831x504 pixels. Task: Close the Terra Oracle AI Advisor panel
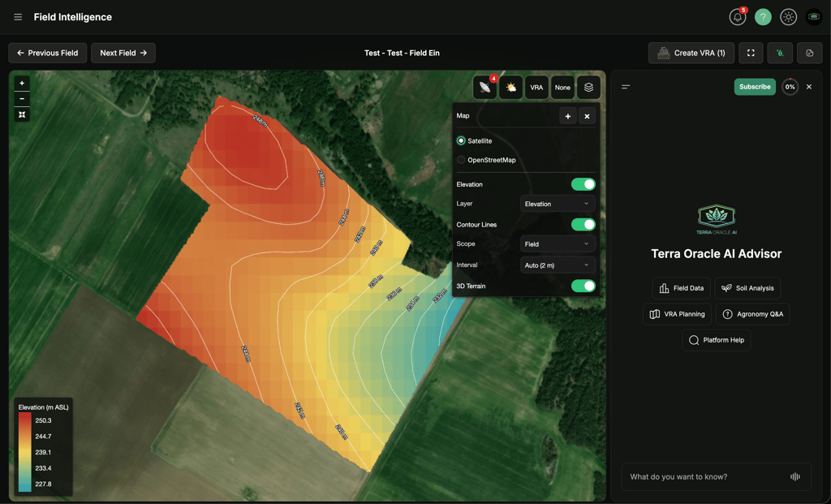809,87
